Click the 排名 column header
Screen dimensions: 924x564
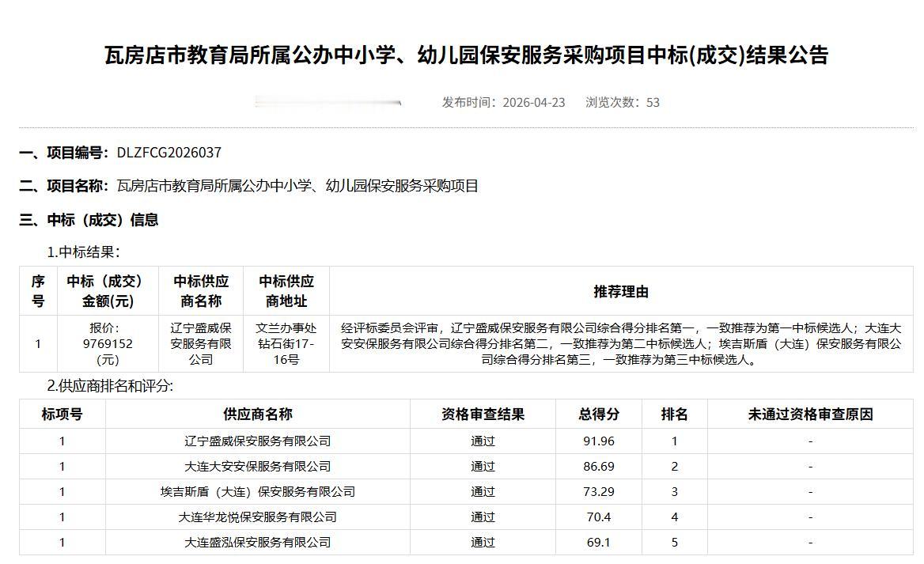[675, 414]
